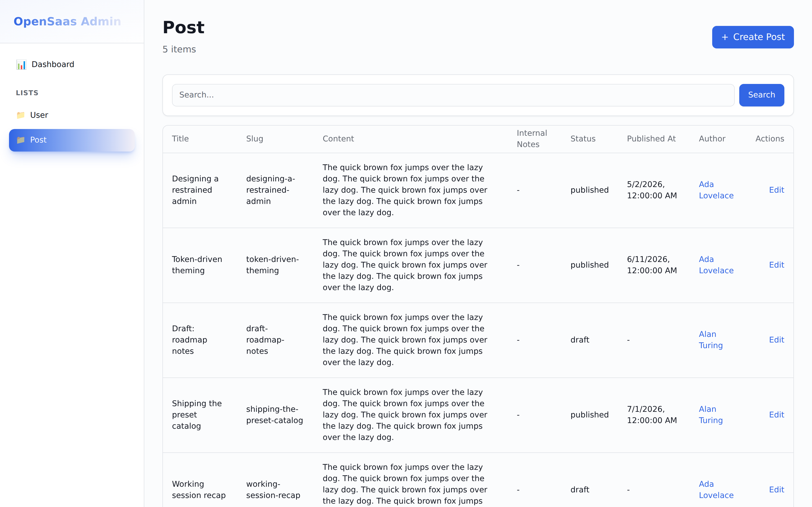This screenshot has width=812, height=507.
Task: Edit the Working session recap post
Action: (776, 490)
